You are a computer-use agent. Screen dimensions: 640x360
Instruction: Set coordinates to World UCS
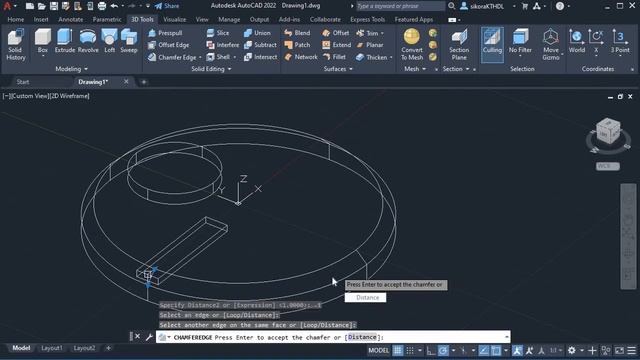click(576, 41)
